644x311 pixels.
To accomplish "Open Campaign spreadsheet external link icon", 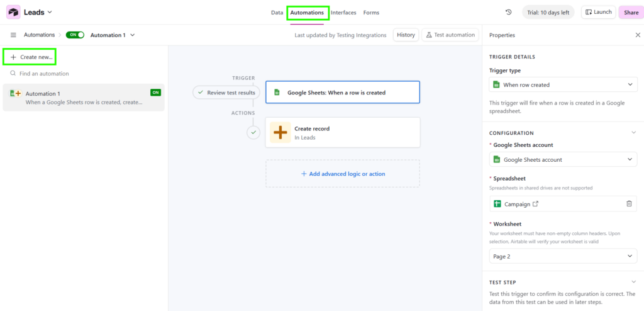I will pyautogui.click(x=536, y=204).
